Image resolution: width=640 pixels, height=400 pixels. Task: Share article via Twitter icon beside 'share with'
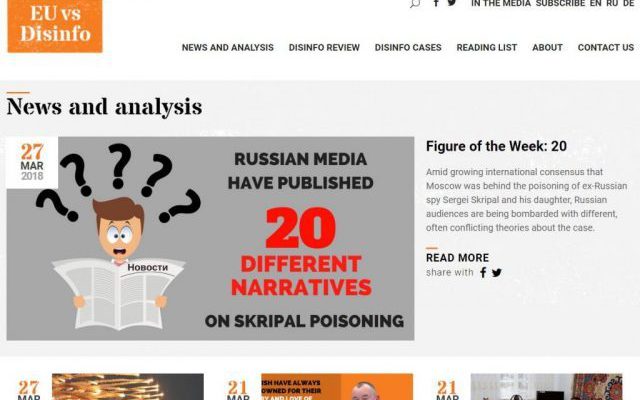click(497, 273)
